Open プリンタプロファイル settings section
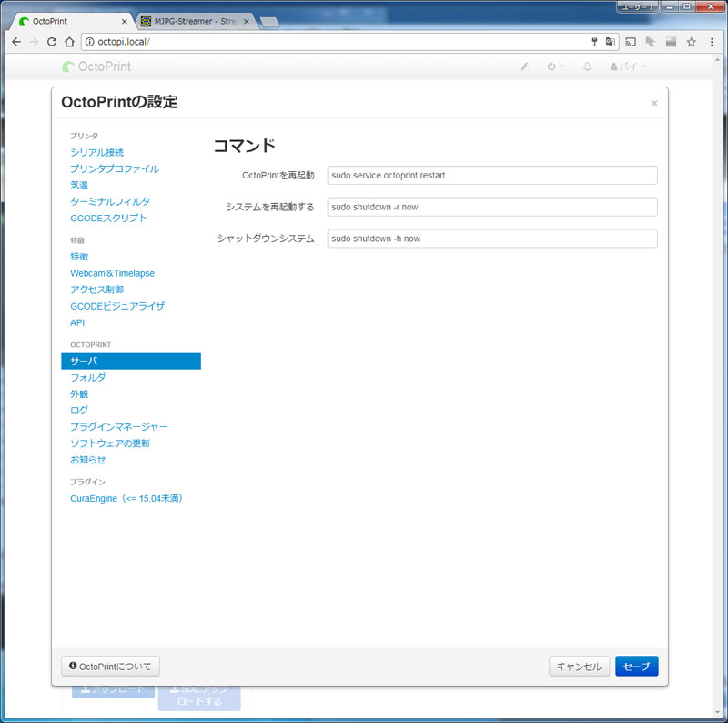 (115, 168)
